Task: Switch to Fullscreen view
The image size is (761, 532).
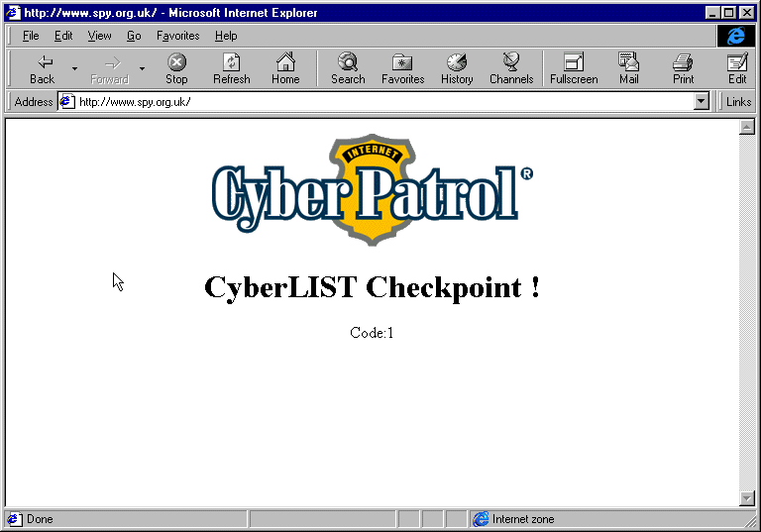Action: point(574,68)
